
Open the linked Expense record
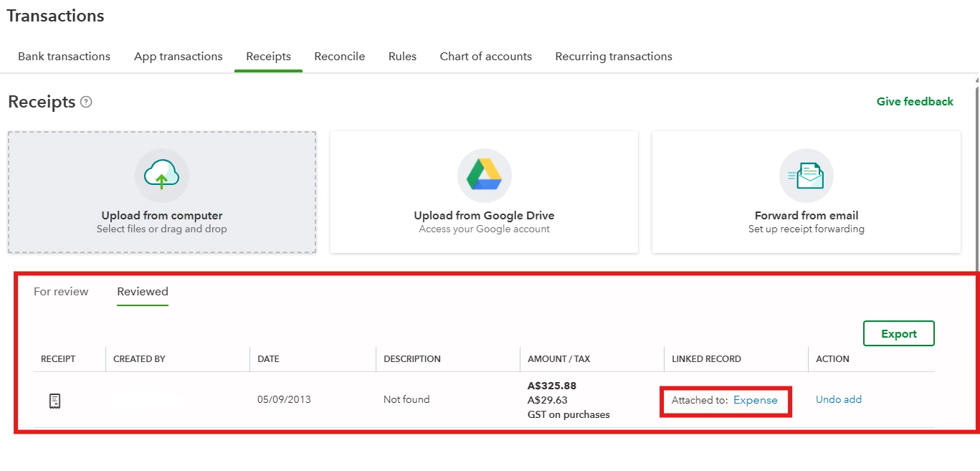tap(756, 400)
